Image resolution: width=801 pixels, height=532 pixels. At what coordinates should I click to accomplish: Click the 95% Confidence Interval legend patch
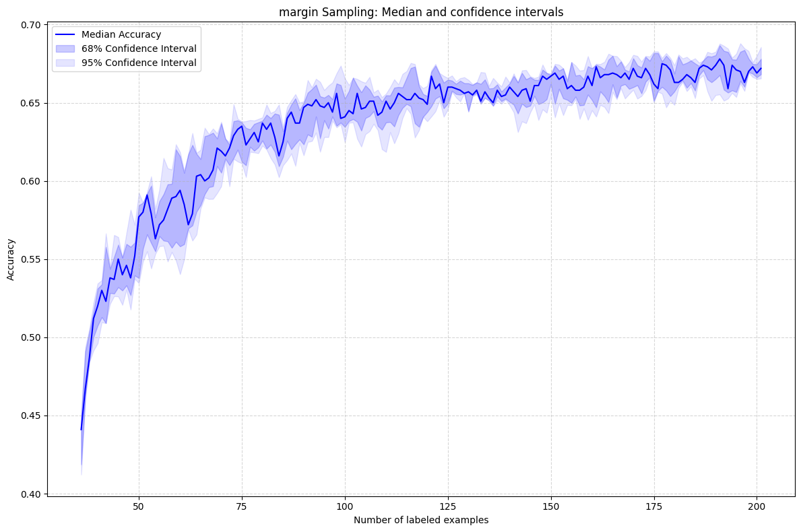click(65, 62)
